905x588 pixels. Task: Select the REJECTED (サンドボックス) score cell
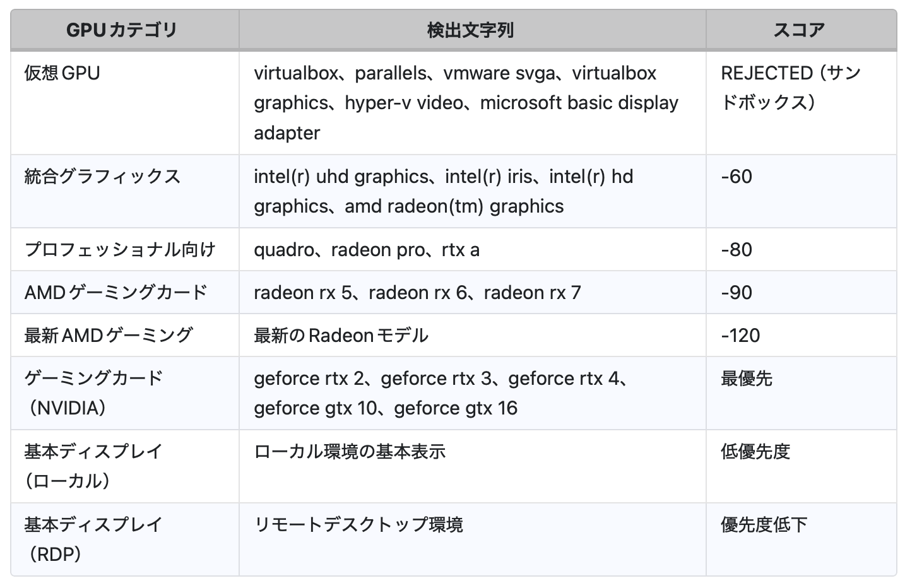click(x=790, y=88)
